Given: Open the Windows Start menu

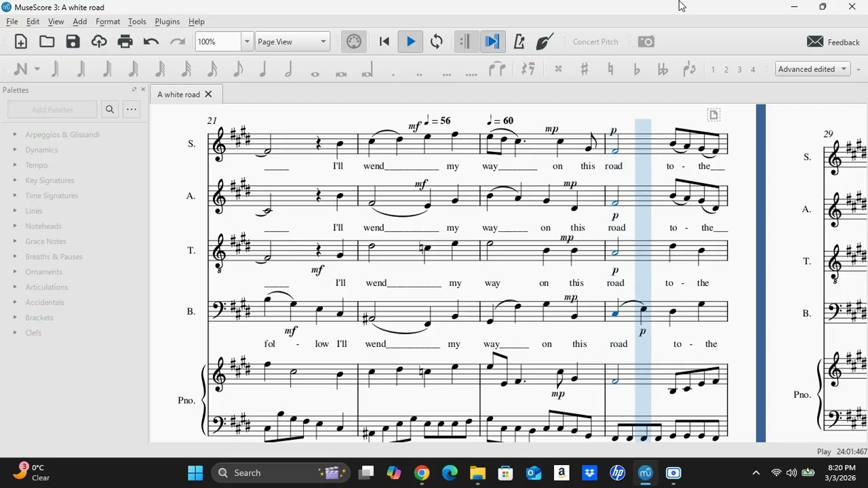Looking at the screenshot, I should pos(195,473).
